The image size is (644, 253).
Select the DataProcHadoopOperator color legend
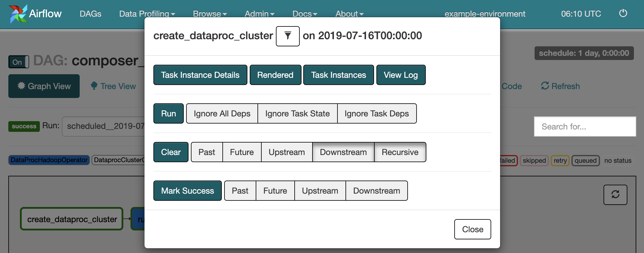click(49, 160)
